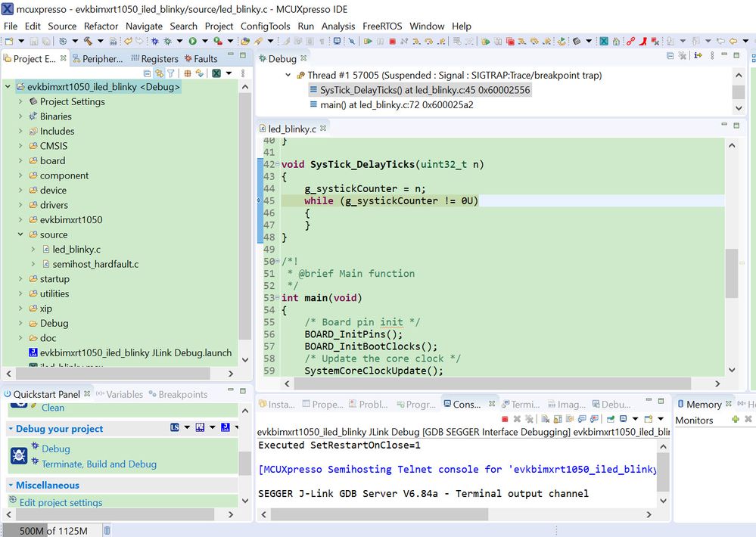Click the terminal monitor icon in toolbar
This screenshot has width=756, height=537.
(337, 41)
